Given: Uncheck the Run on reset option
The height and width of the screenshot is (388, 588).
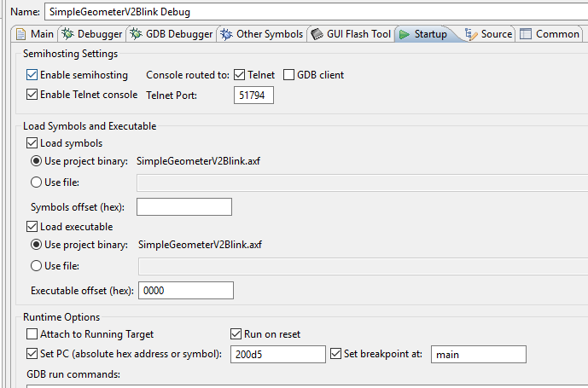Looking at the screenshot, I should point(236,334).
